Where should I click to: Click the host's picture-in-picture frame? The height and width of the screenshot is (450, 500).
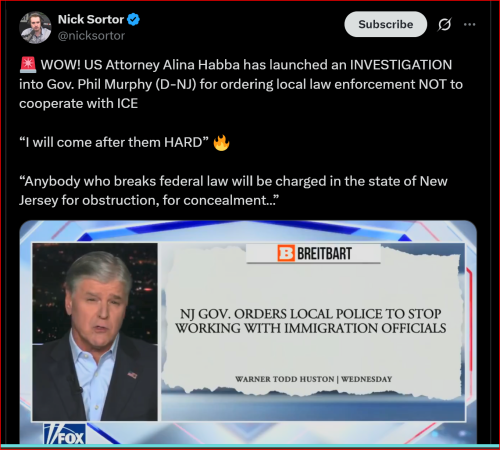point(95,332)
